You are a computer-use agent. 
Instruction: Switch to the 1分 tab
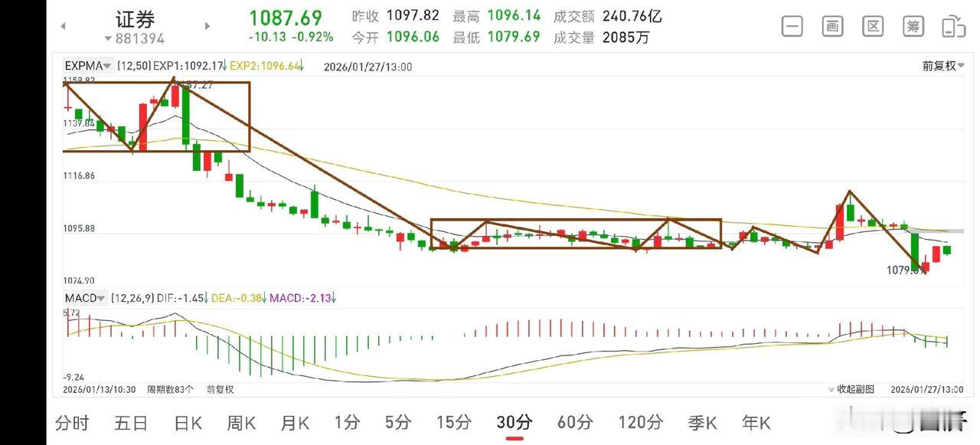pos(347,422)
